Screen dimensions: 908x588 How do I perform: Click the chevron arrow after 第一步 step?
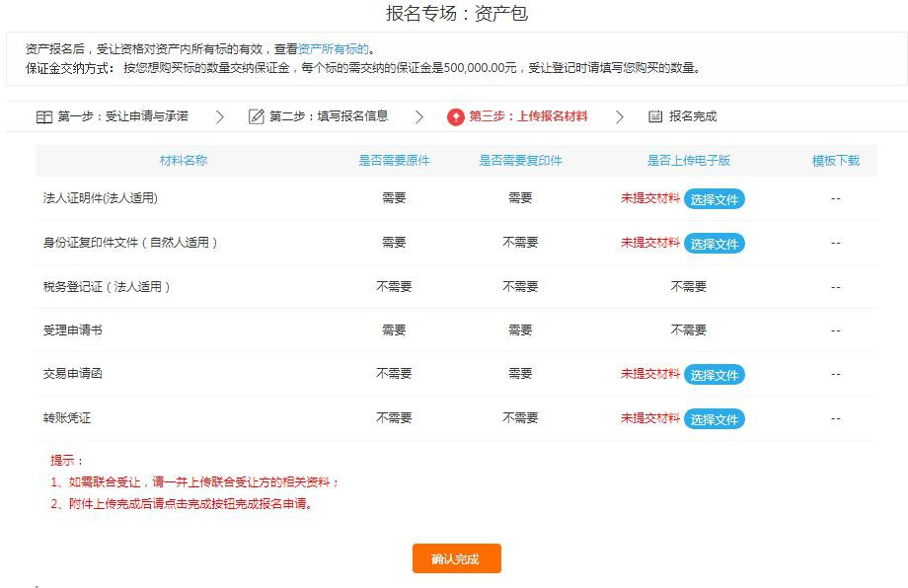tap(219, 116)
